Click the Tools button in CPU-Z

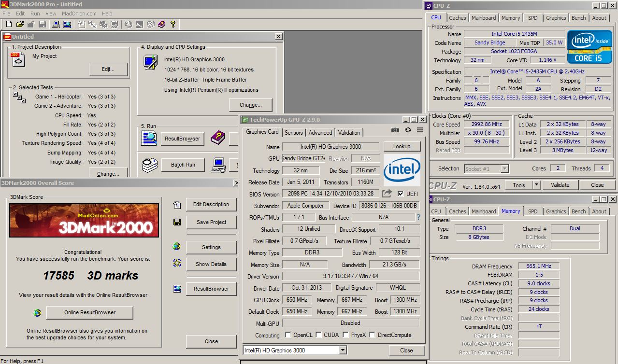click(518, 185)
